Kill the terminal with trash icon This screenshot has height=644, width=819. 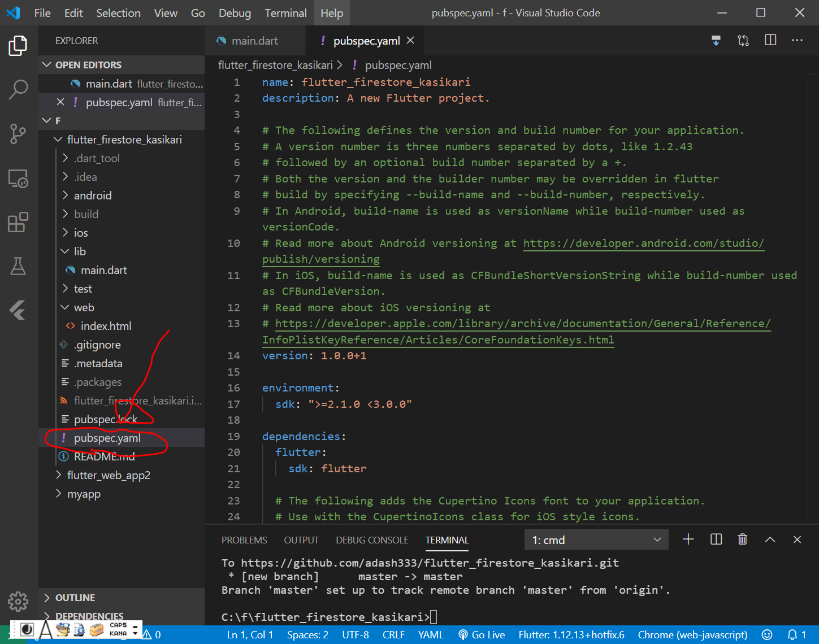743,539
